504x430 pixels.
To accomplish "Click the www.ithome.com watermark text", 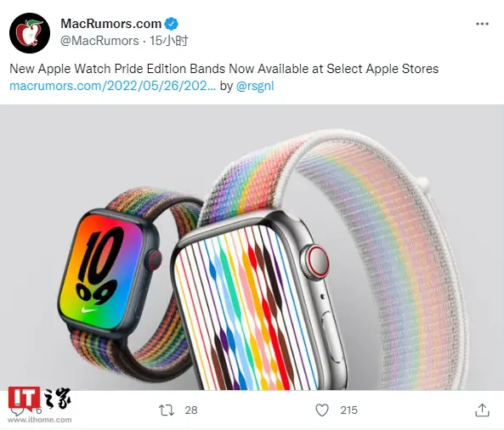I will 40,420.
